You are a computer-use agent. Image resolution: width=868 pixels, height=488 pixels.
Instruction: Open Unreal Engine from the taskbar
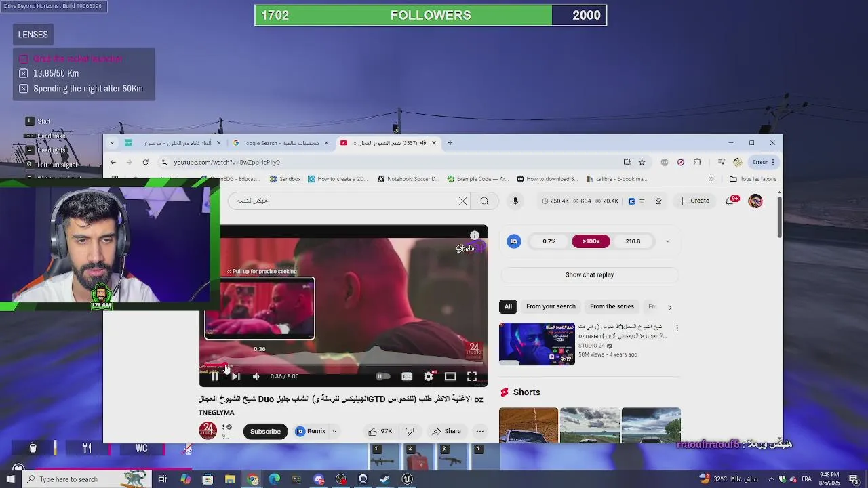click(407, 479)
